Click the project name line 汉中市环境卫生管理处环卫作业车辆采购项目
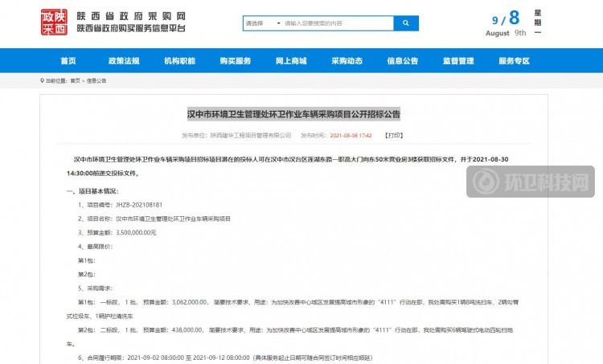 pos(173,219)
